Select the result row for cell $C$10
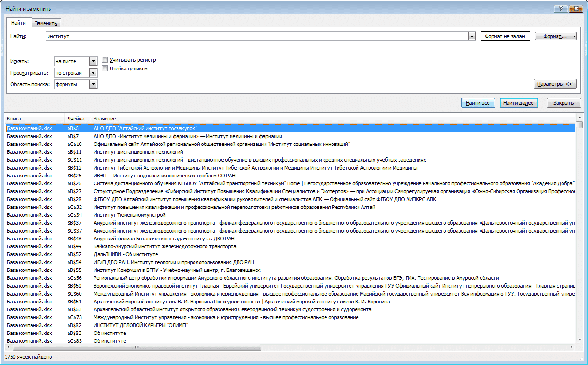This screenshot has height=365, width=588. pos(290,144)
